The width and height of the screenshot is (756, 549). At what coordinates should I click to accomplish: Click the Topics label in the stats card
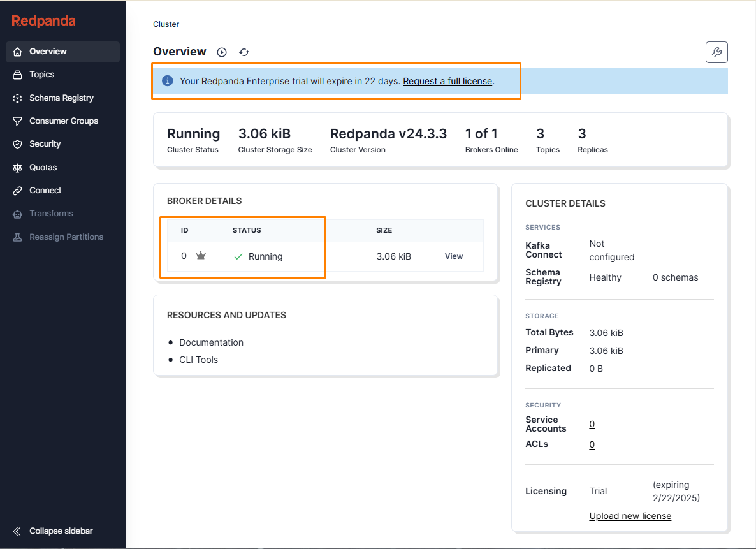548,150
